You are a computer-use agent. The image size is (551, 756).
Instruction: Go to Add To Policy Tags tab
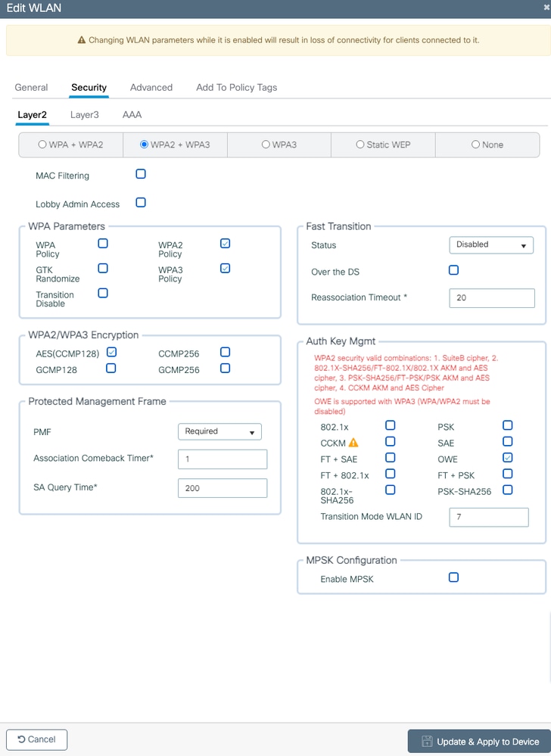tap(237, 87)
